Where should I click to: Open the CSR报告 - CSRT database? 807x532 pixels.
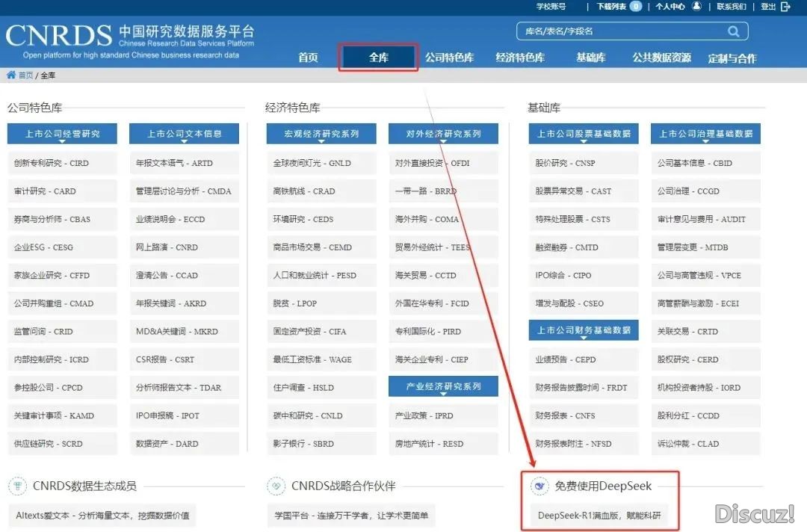[185, 359]
